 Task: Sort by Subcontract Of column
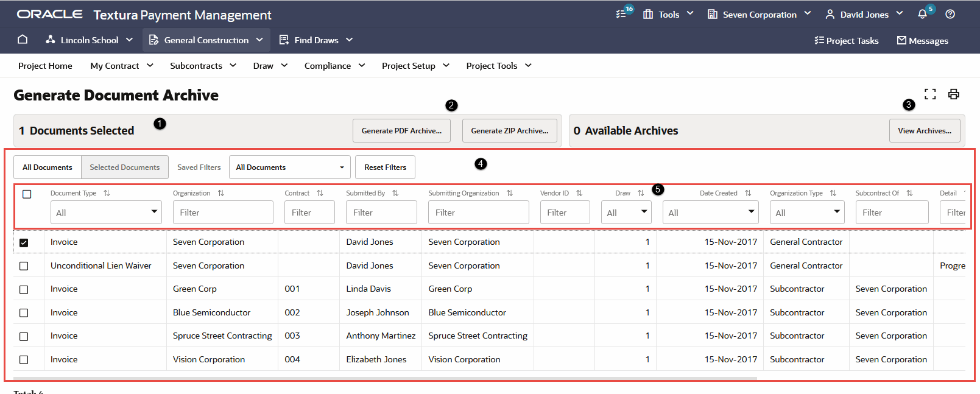(909, 193)
